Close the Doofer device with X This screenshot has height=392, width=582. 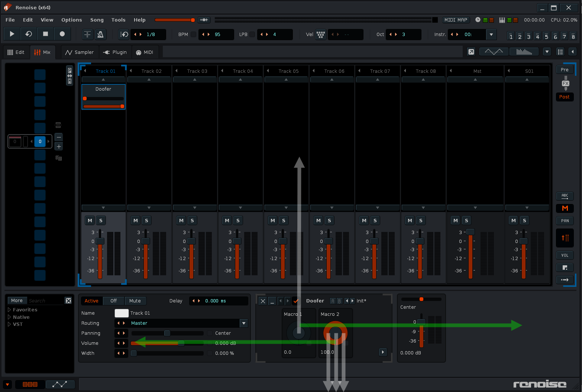(263, 301)
